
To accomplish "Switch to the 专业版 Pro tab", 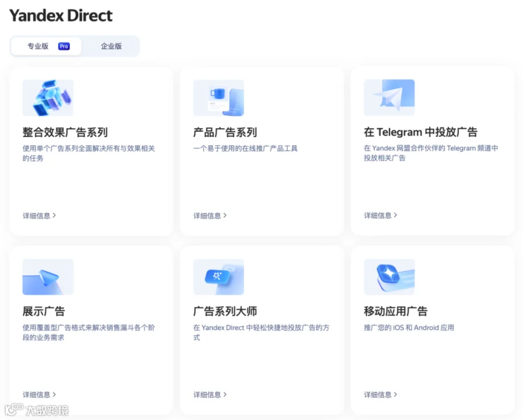I will pyautogui.click(x=46, y=46).
